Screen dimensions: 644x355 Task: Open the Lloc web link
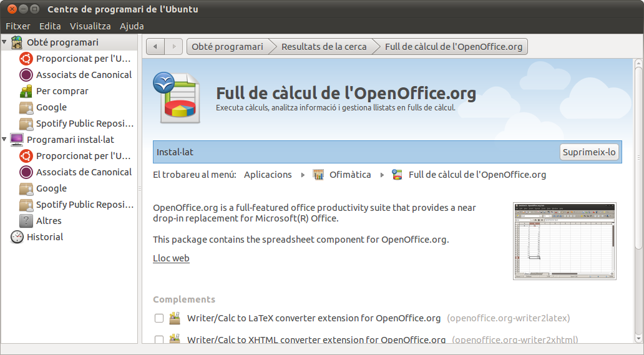pyautogui.click(x=171, y=258)
